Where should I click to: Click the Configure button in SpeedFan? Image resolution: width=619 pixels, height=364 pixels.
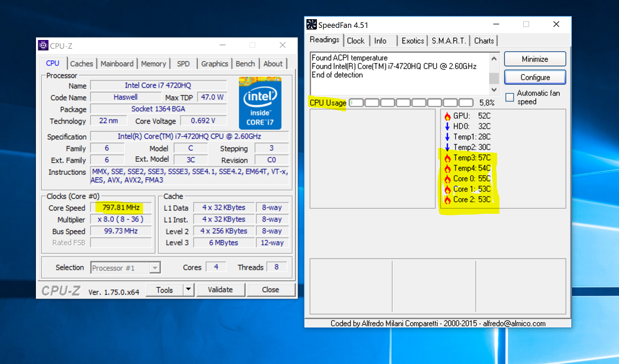[535, 77]
